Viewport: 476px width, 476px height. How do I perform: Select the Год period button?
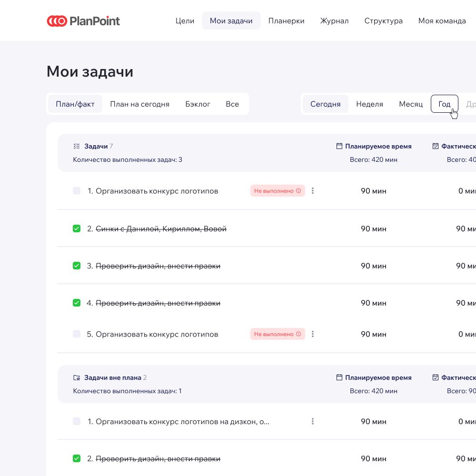click(444, 104)
